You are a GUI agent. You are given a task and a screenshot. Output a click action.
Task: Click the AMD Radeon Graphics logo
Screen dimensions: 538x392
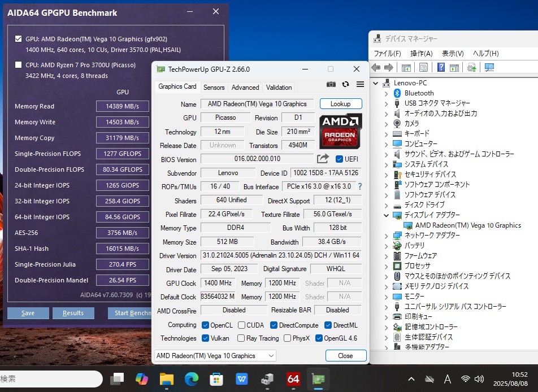point(340,131)
